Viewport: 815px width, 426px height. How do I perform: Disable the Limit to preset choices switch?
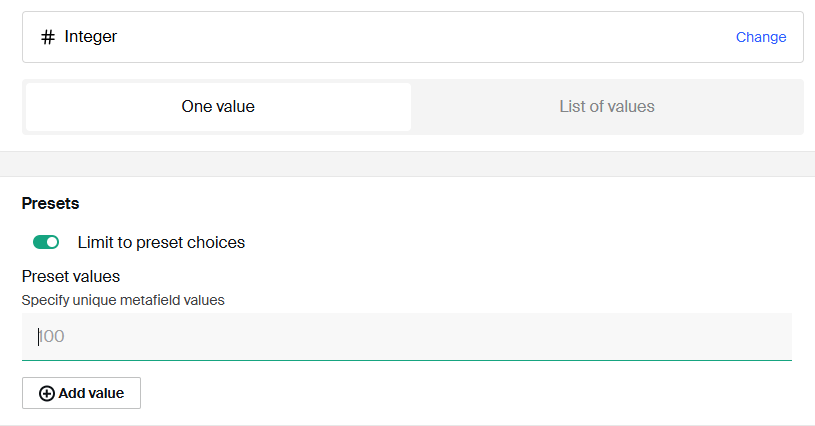pyautogui.click(x=46, y=242)
